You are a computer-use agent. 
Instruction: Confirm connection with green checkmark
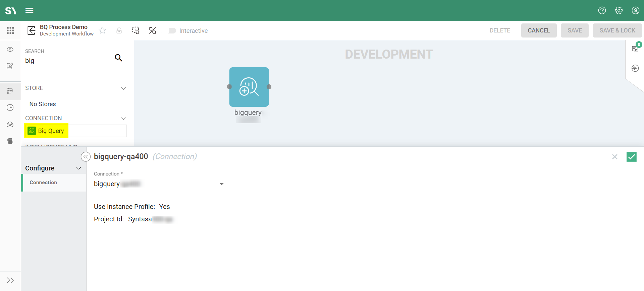tap(631, 157)
